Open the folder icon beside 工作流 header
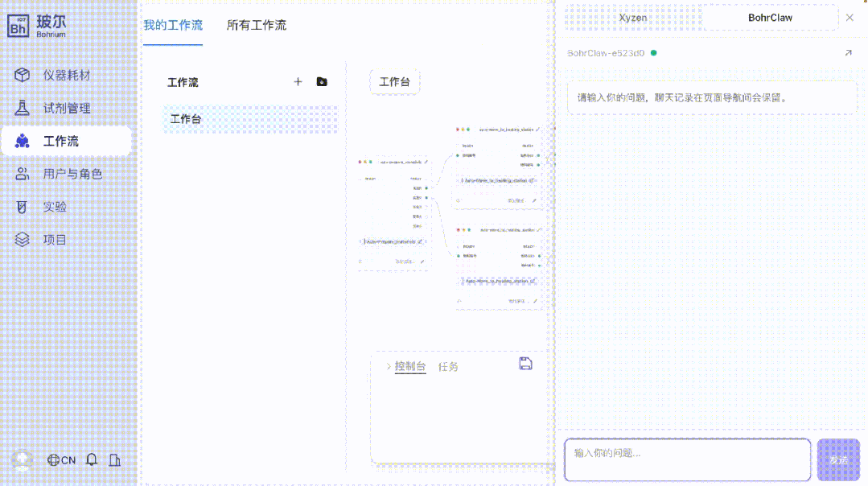This screenshot has height=486, width=868. (321, 81)
